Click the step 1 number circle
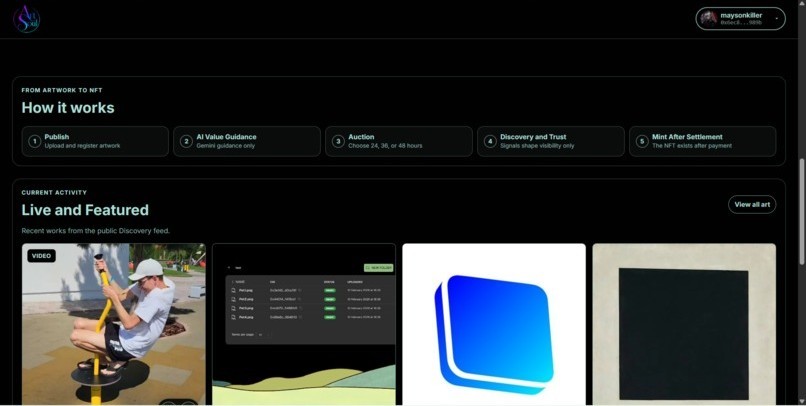The width and height of the screenshot is (806, 406). [34, 141]
